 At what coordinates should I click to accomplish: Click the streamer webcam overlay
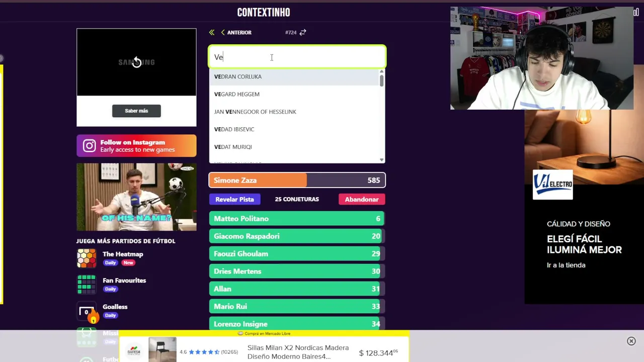click(542, 58)
